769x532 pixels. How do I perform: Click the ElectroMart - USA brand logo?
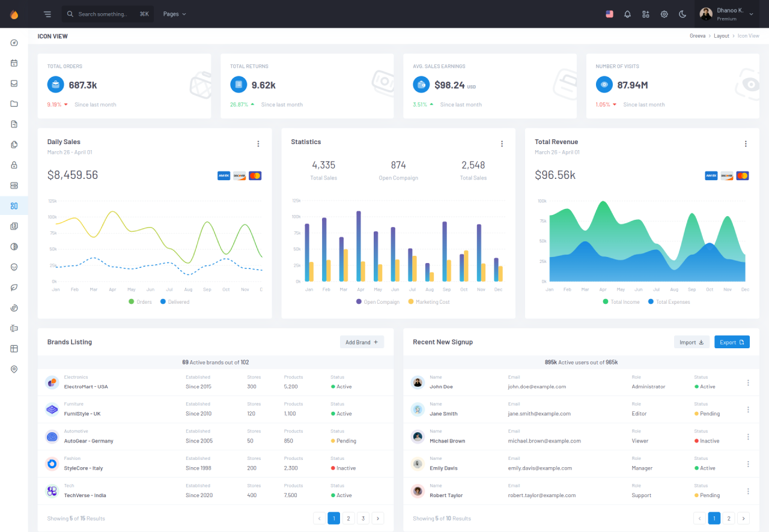pyautogui.click(x=52, y=382)
